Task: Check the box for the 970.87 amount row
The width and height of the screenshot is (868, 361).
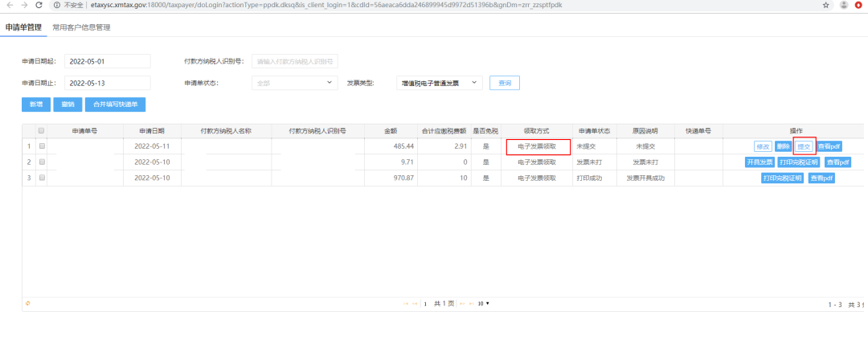Action: coord(42,178)
